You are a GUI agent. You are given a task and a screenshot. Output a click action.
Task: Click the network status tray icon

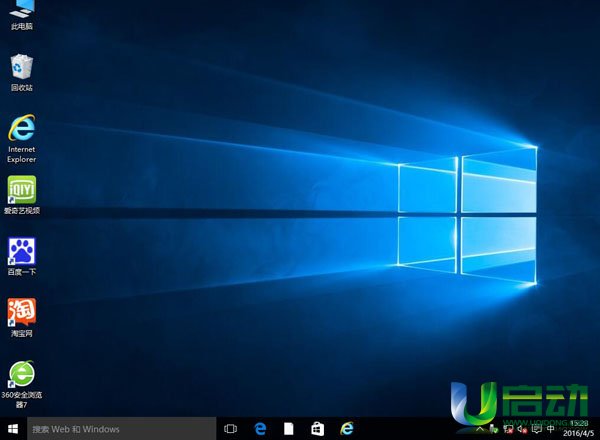click(508, 429)
